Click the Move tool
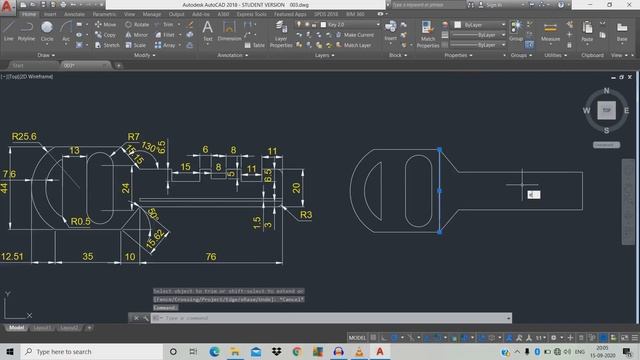The width and height of the screenshot is (640, 360). (x=105, y=24)
